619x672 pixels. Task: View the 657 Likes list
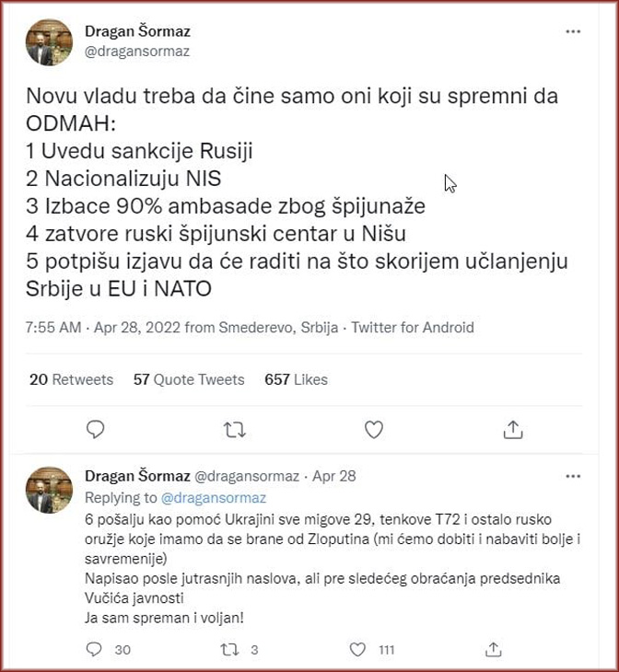(x=296, y=379)
